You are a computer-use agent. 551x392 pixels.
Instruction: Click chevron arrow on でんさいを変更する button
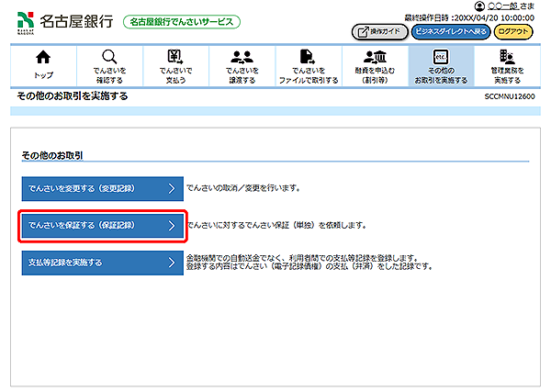click(x=171, y=189)
